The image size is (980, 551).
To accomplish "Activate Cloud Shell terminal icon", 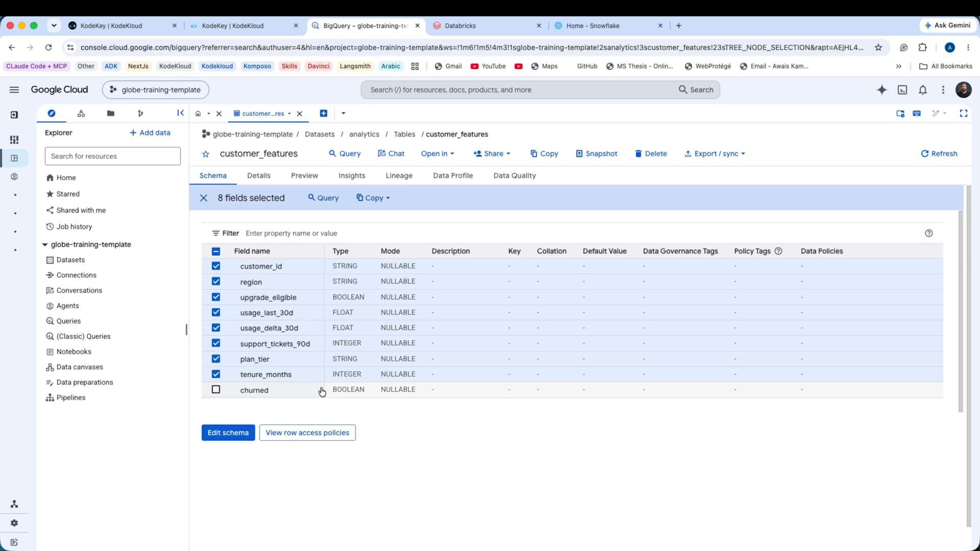I will point(902,90).
